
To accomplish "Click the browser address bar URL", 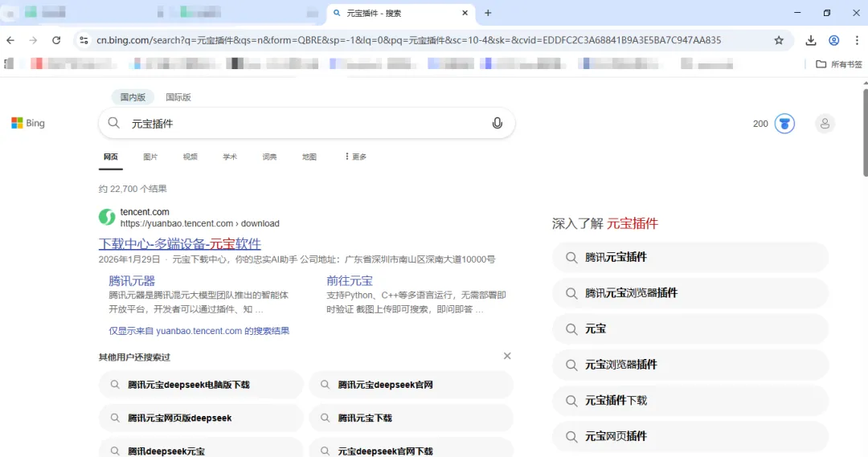I will click(408, 40).
